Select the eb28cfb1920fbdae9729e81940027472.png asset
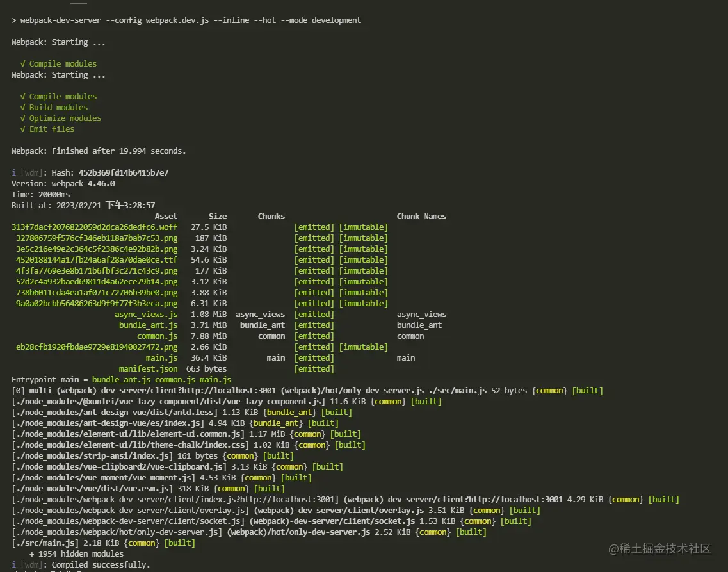 [97, 347]
